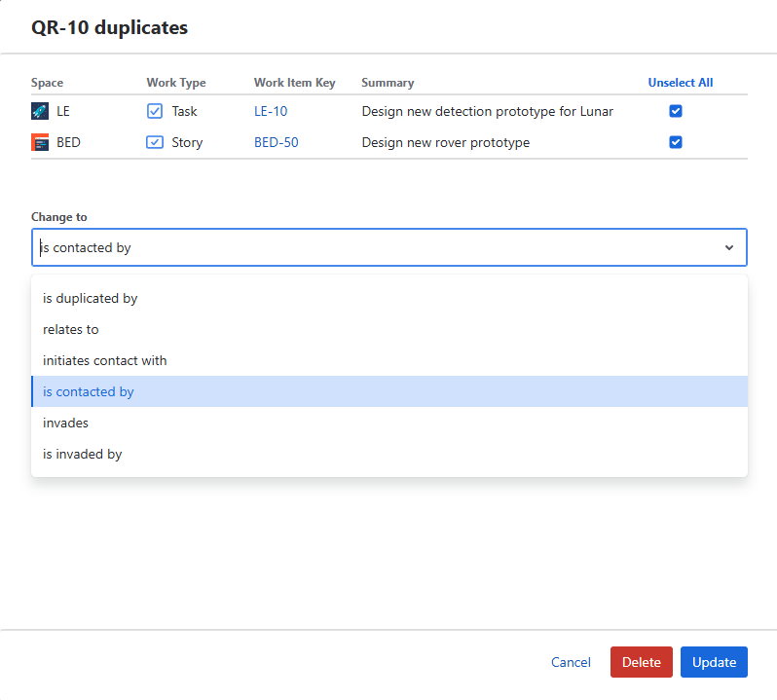Click the Task work type icon
The image size is (777, 700).
click(155, 111)
